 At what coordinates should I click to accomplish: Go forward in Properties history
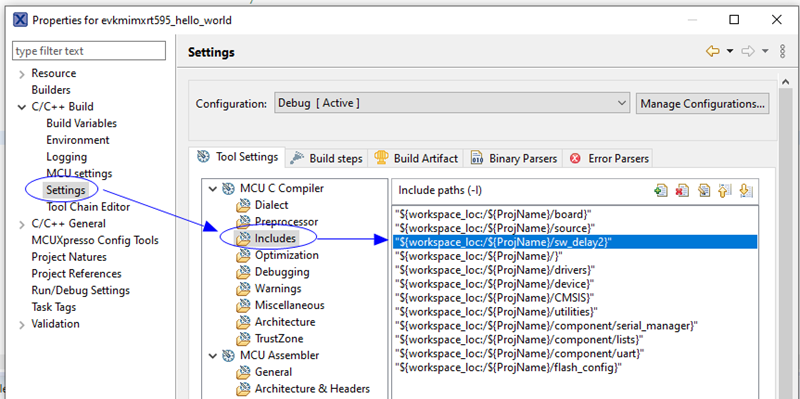pos(748,51)
